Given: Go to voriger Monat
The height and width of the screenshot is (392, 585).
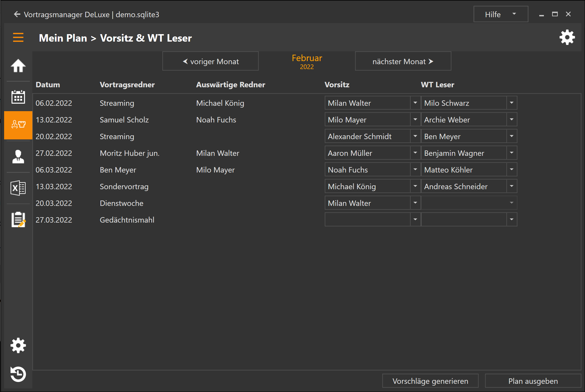Looking at the screenshot, I should click(x=210, y=61).
